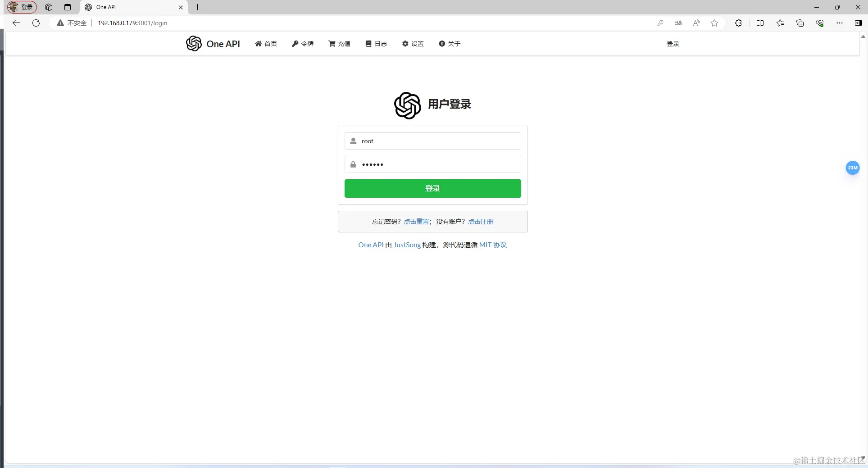
Task: Click the address bar URL
Action: (132, 23)
